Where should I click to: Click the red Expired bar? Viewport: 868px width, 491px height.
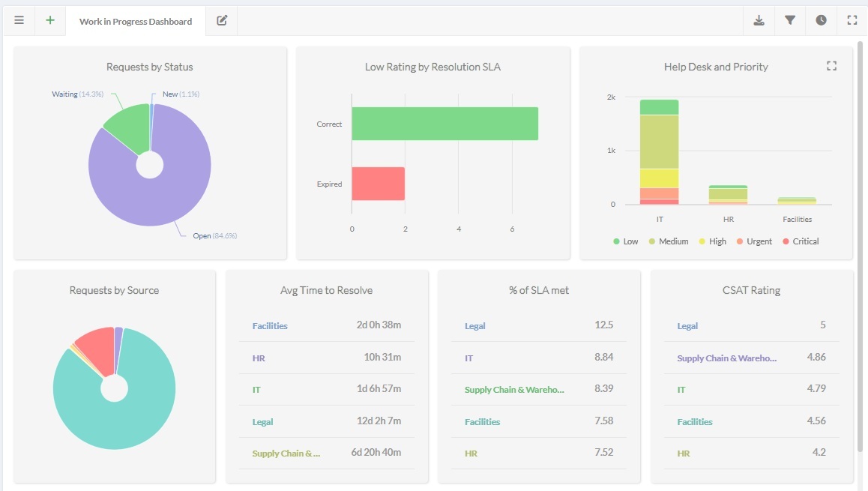(378, 184)
